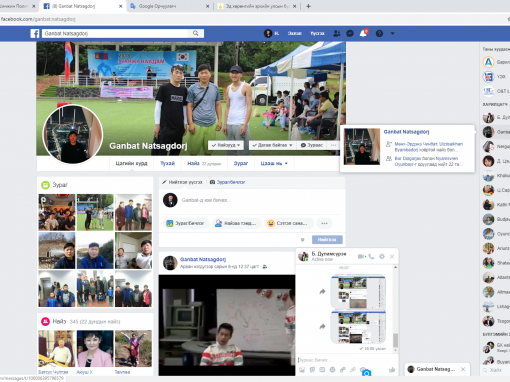Select the Найз (Friends) tab

204,163
